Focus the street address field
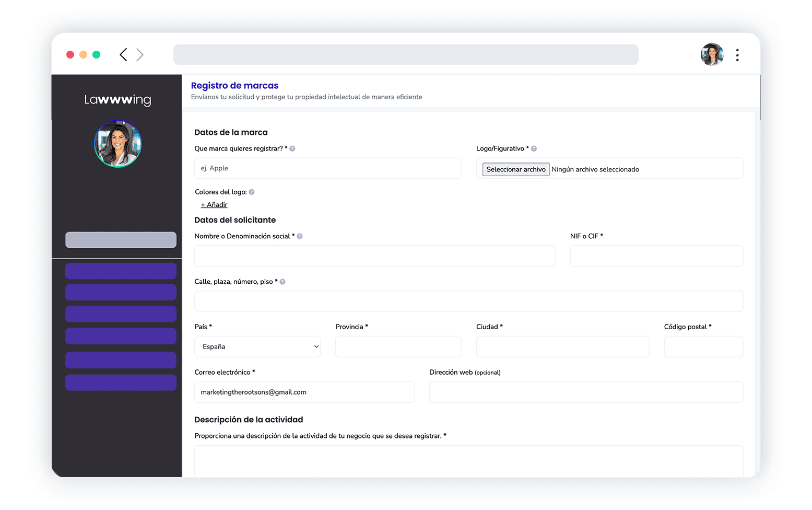 click(x=469, y=302)
